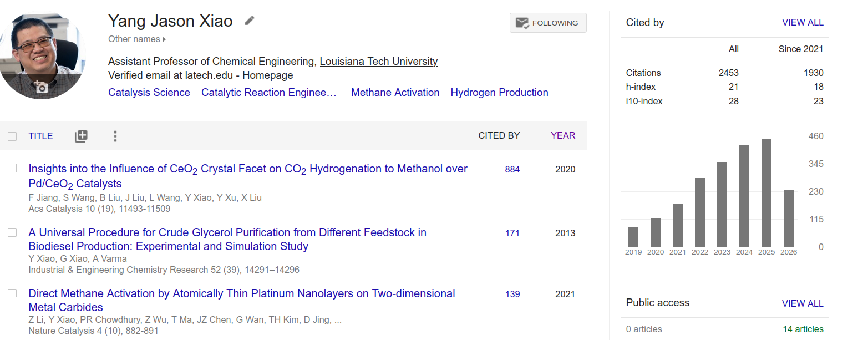Click the 2025 bar in citations chart

[x=767, y=193]
